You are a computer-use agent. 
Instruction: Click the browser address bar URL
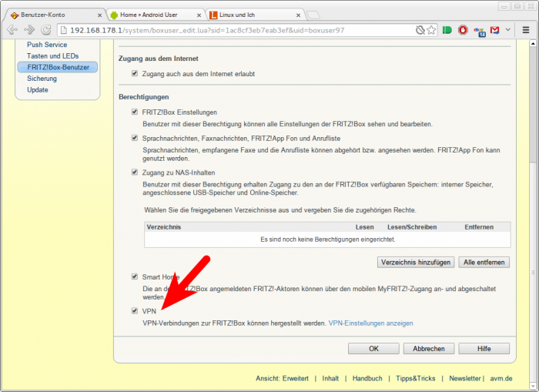[231, 30]
